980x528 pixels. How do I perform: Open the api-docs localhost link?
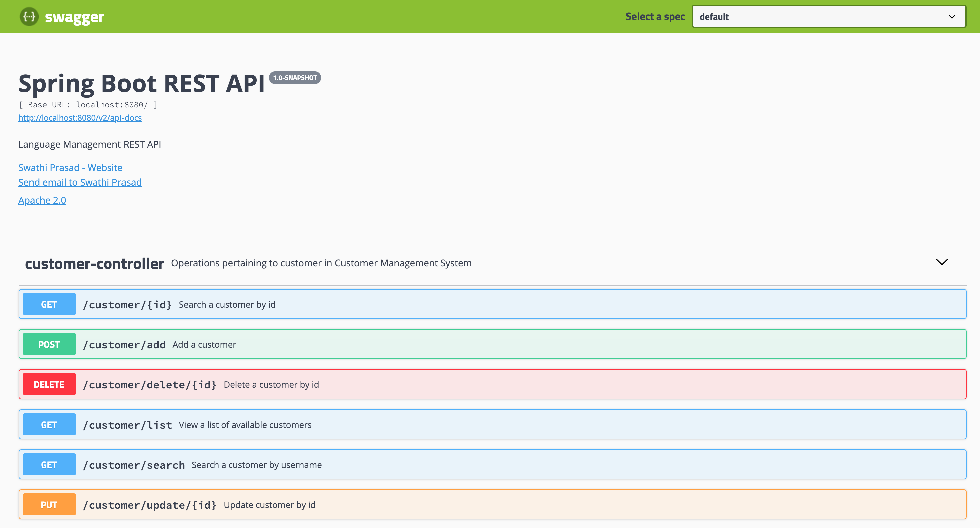coord(80,118)
